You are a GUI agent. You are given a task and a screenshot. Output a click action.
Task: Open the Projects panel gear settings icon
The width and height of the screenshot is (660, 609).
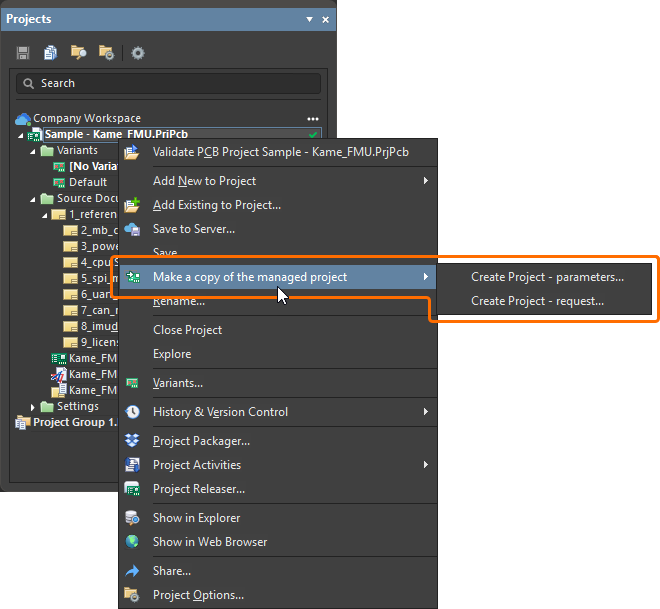tap(138, 53)
